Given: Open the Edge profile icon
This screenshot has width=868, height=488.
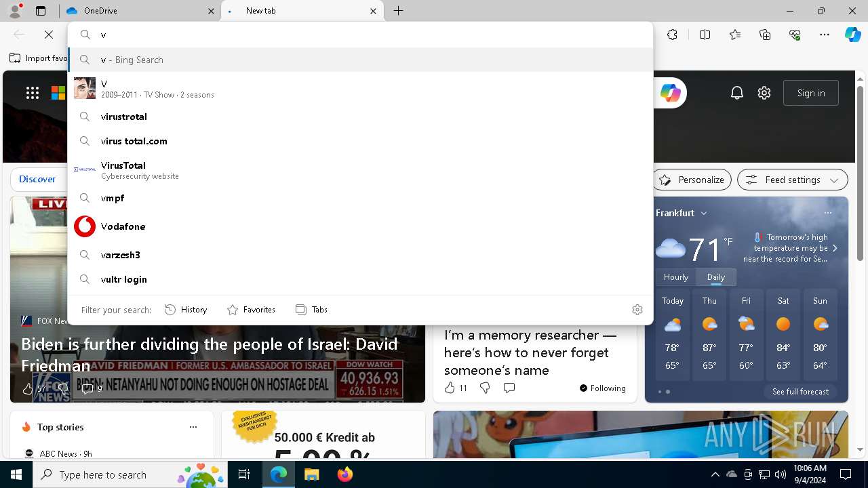Looking at the screenshot, I should tap(15, 11).
